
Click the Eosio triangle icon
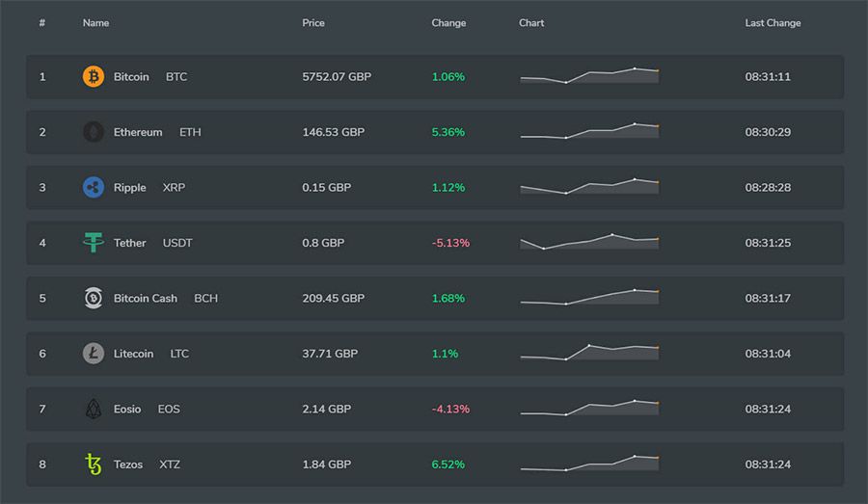click(x=93, y=410)
